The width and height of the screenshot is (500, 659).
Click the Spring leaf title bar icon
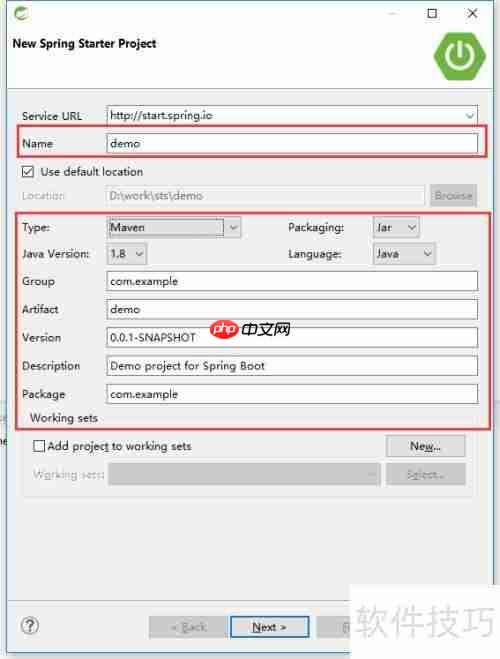tap(21, 13)
